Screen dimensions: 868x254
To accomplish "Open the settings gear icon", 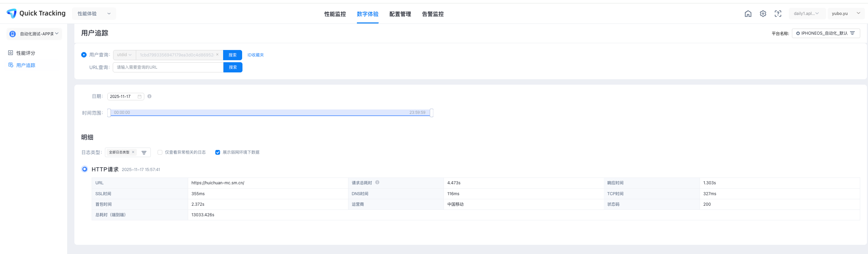I will point(763,14).
